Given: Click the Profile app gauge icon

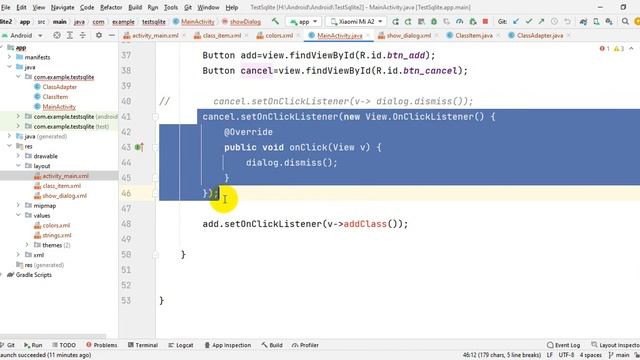Looking at the screenshot, I should [460, 21].
